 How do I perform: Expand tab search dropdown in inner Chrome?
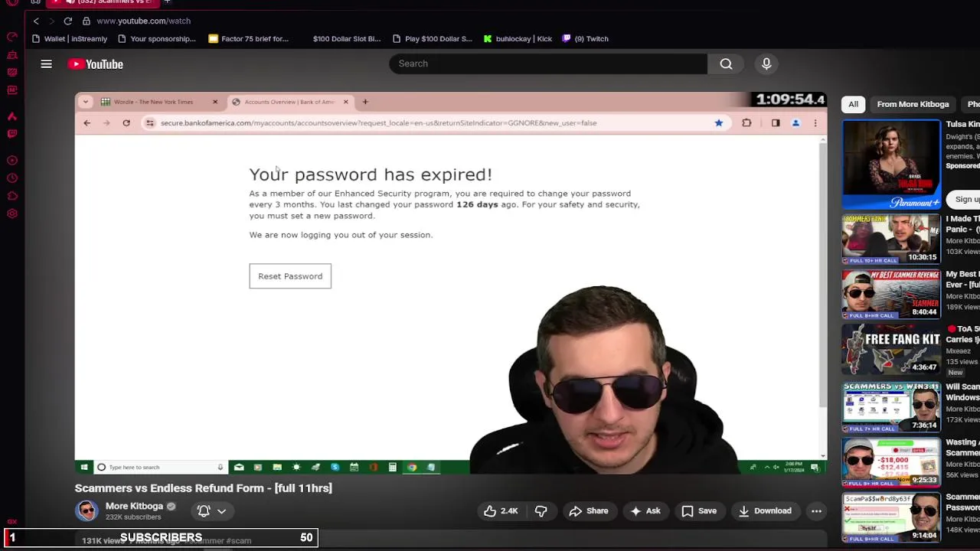pyautogui.click(x=86, y=102)
